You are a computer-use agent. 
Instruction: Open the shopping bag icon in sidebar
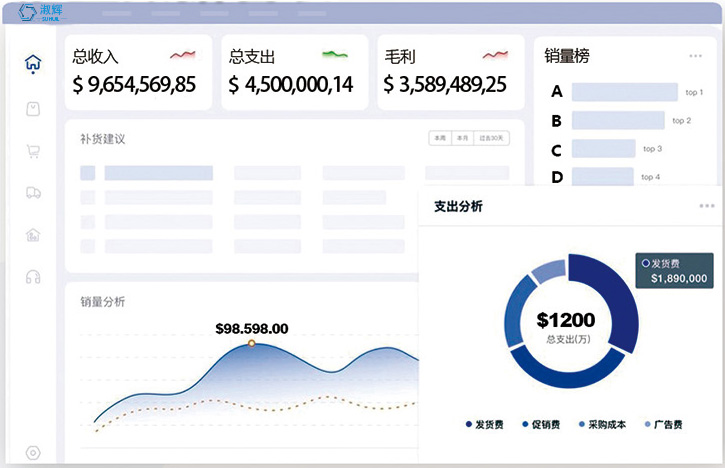pyautogui.click(x=33, y=108)
